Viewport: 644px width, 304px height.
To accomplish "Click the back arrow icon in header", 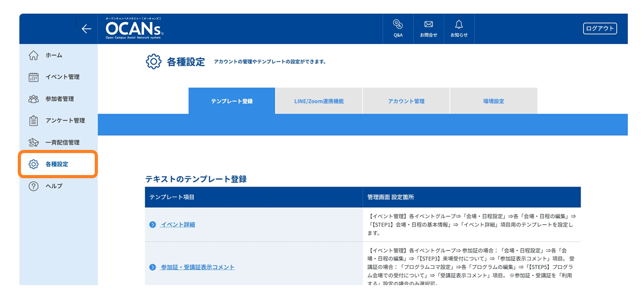I will (86, 29).
